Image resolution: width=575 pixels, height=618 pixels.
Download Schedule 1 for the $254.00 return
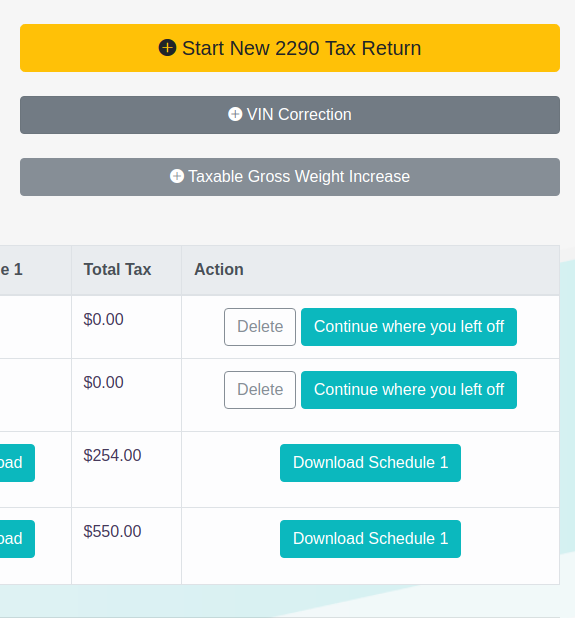pos(370,463)
